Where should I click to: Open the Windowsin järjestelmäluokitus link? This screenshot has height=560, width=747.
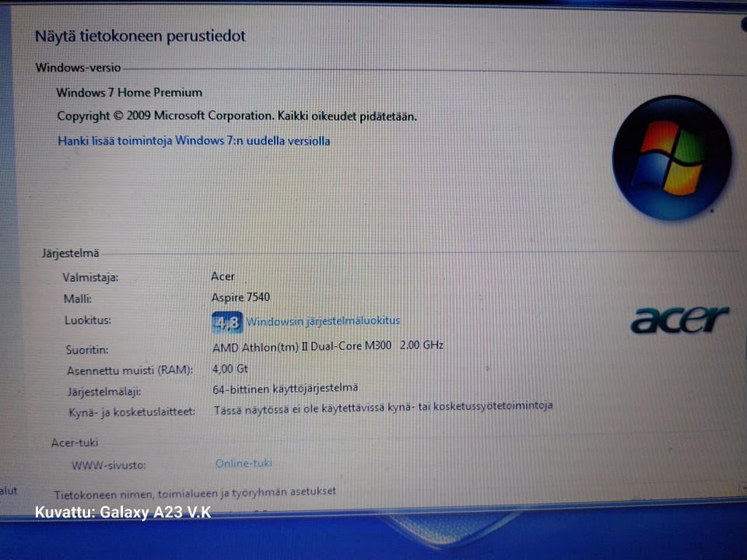tap(323, 321)
